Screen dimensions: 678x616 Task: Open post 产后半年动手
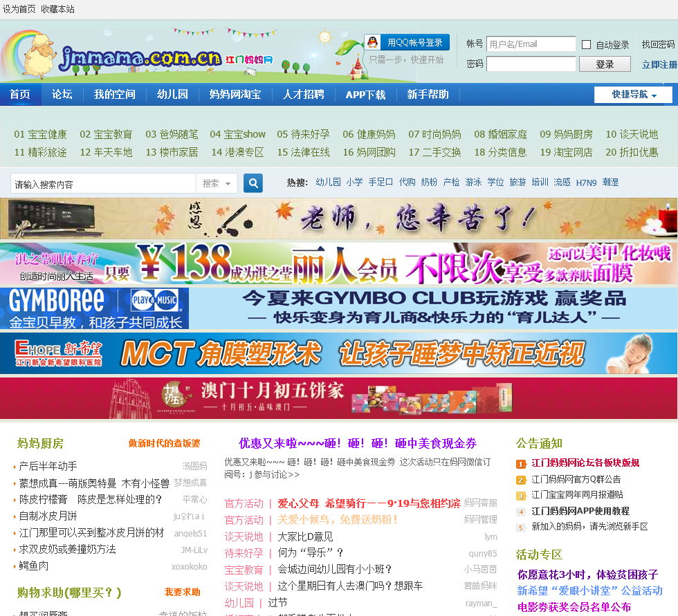point(48,466)
